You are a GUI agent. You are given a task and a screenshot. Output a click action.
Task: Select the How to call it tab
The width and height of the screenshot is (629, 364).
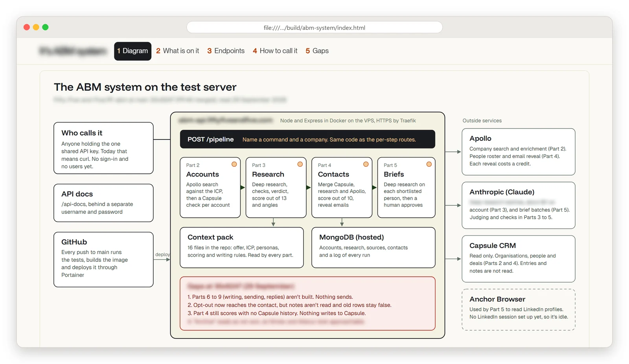[275, 51]
